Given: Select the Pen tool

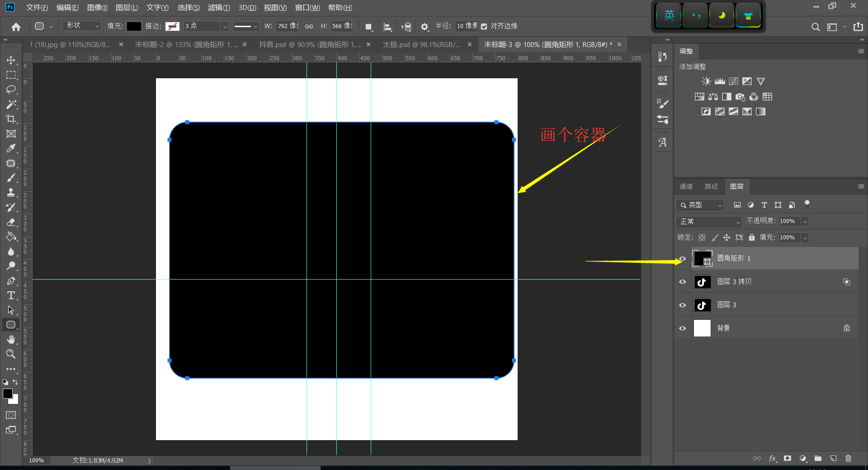Looking at the screenshot, I should click(x=11, y=281).
